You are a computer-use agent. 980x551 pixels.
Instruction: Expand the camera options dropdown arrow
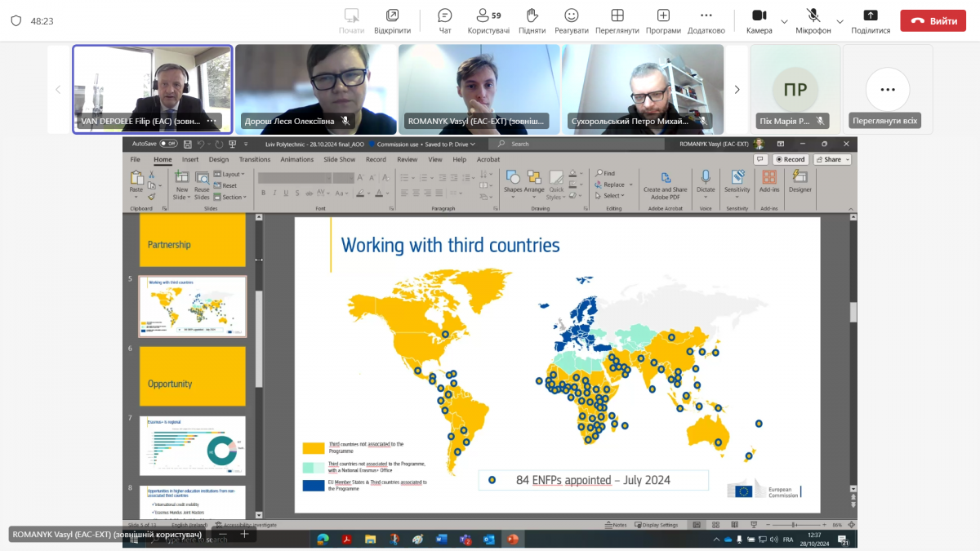[x=784, y=21]
